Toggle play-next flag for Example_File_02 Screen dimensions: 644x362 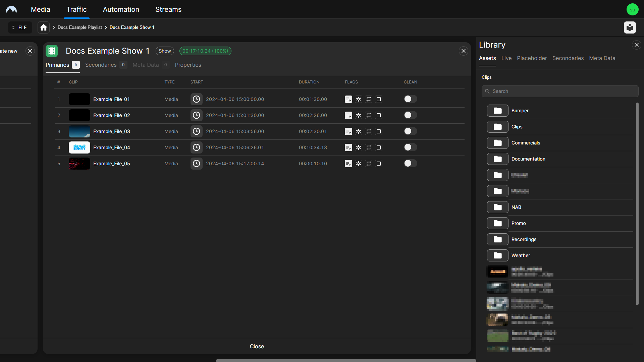pyautogui.click(x=348, y=115)
